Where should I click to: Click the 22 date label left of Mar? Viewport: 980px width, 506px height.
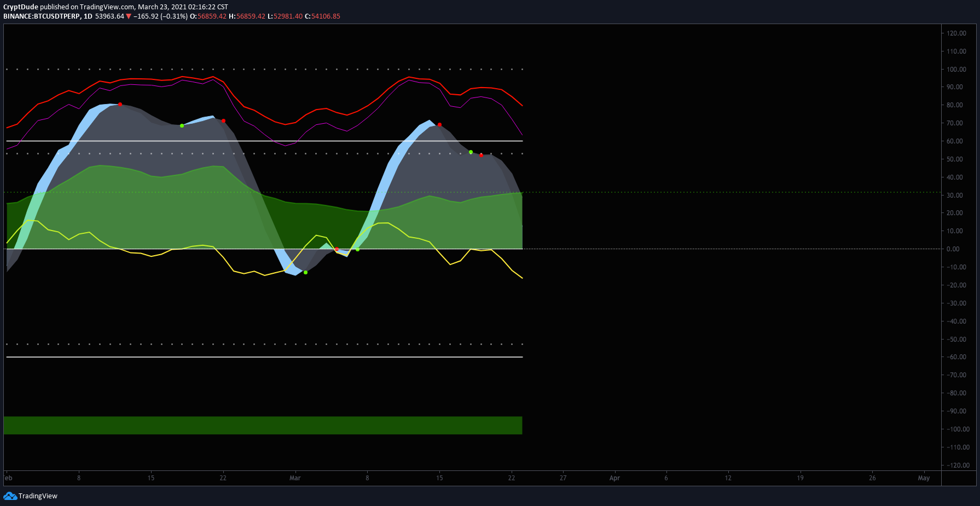pos(223,478)
